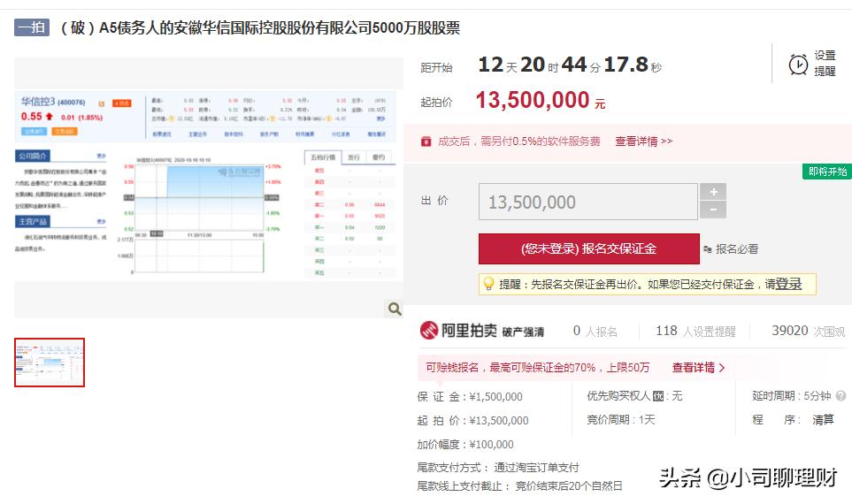The image size is (852, 504).
Task: Click the 优先购买权人 info icon
Action: click(x=658, y=396)
